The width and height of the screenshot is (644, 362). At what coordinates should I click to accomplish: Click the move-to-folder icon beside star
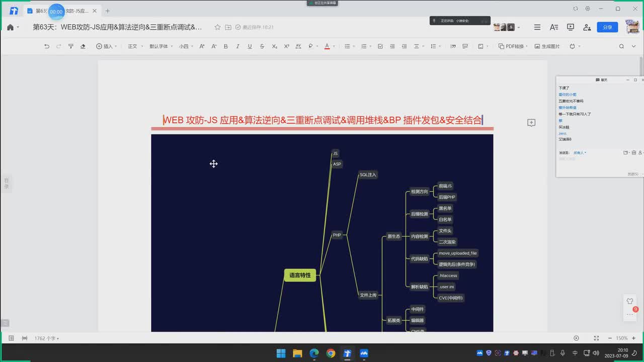tap(228, 27)
